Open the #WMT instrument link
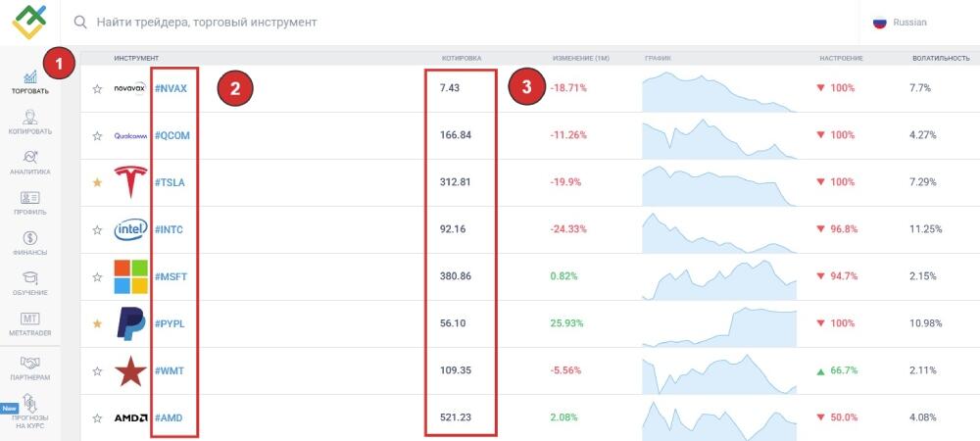980x441 pixels. tap(169, 370)
